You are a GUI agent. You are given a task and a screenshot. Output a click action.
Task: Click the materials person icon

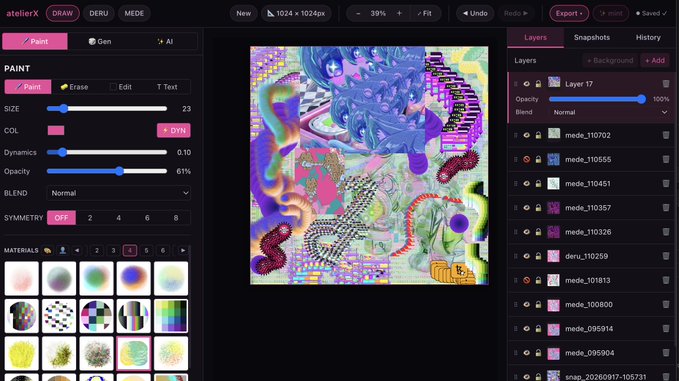coord(63,250)
